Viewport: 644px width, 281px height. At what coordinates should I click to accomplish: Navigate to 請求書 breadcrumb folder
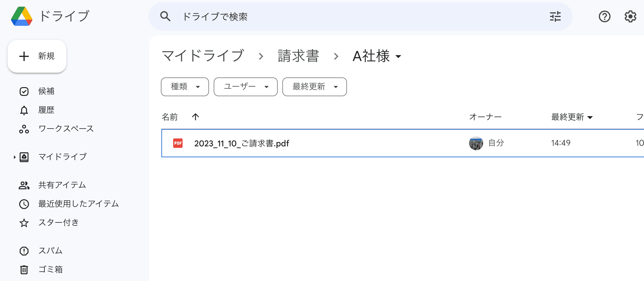click(x=298, y=56)
